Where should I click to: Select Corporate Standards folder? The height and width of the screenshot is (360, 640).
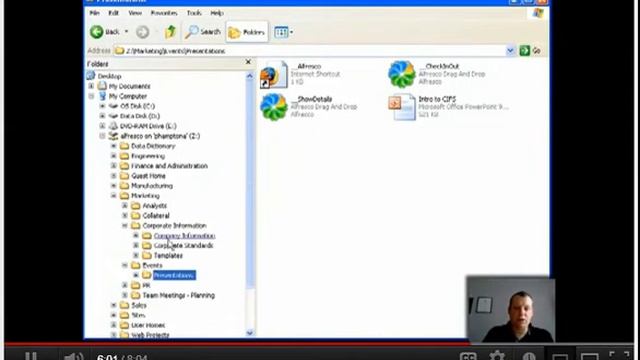point(183,245)
